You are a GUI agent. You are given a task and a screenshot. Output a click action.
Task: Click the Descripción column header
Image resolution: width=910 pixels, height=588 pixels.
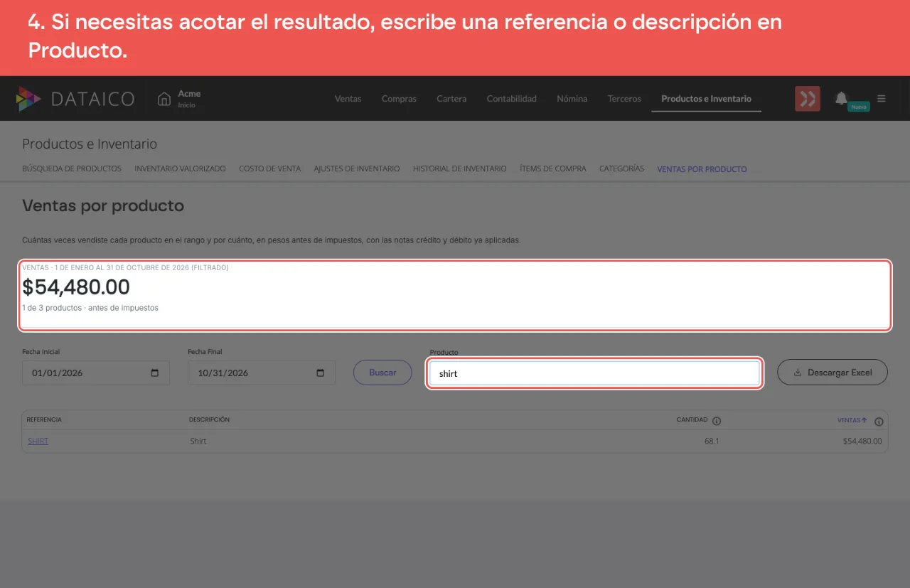click(209, 419)
